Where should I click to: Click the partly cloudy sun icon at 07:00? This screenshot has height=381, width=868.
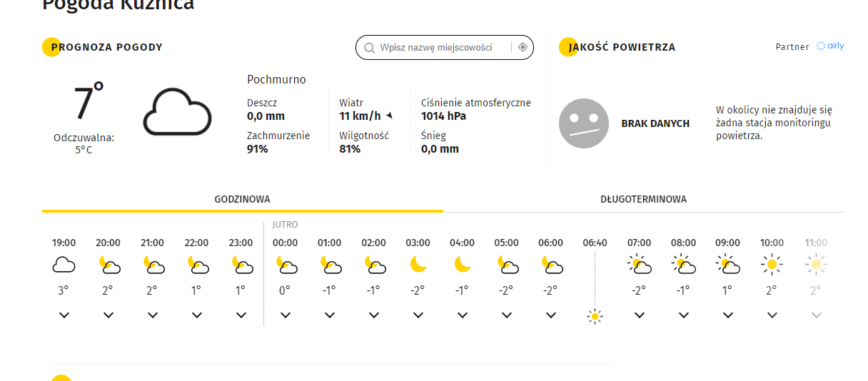click(x=639, y=265)
